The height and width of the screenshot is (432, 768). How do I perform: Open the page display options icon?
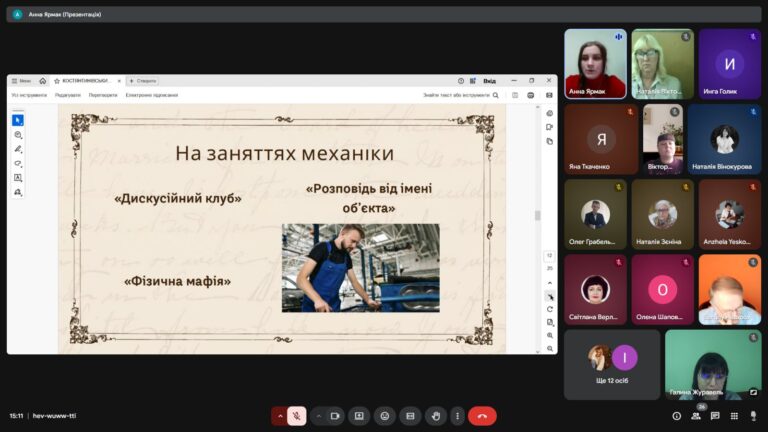coord(550,322)
